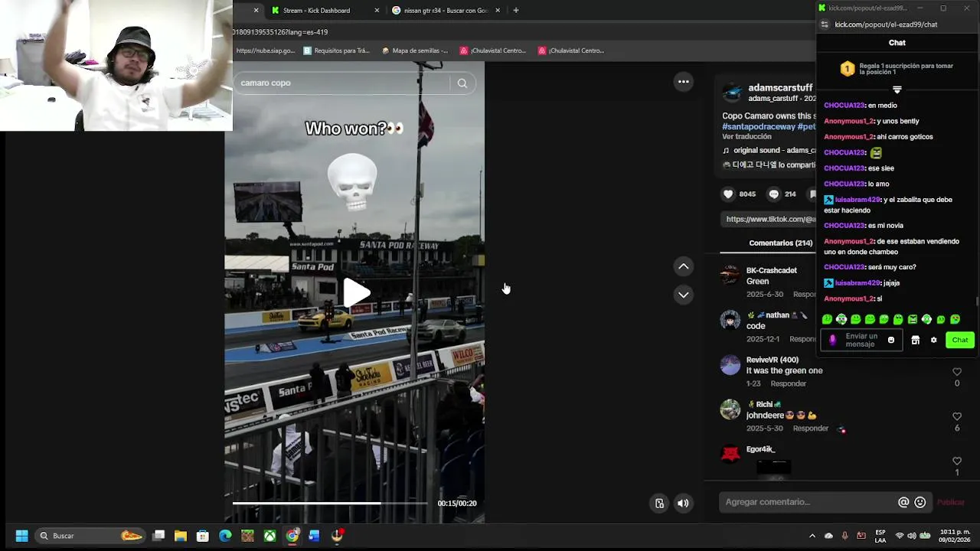Click the 'camaro copo' search field
This screenshot has width=980, height=551.
click(343, 83)
